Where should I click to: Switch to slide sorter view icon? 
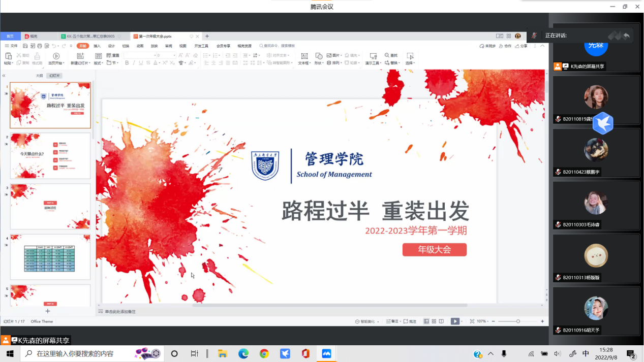point(434,321)
